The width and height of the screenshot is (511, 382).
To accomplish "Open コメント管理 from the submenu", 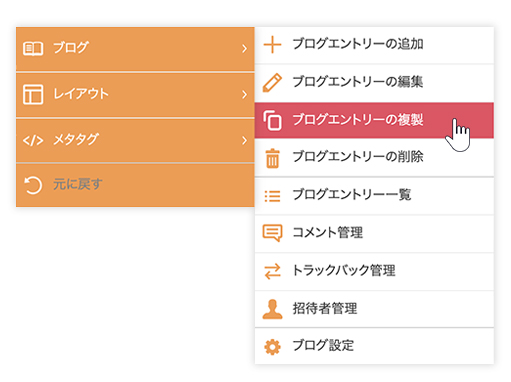I will pos(374,233).
